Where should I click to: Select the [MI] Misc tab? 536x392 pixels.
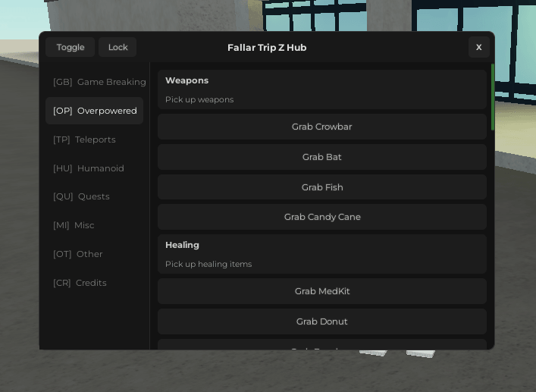click(x=94, y=225)
